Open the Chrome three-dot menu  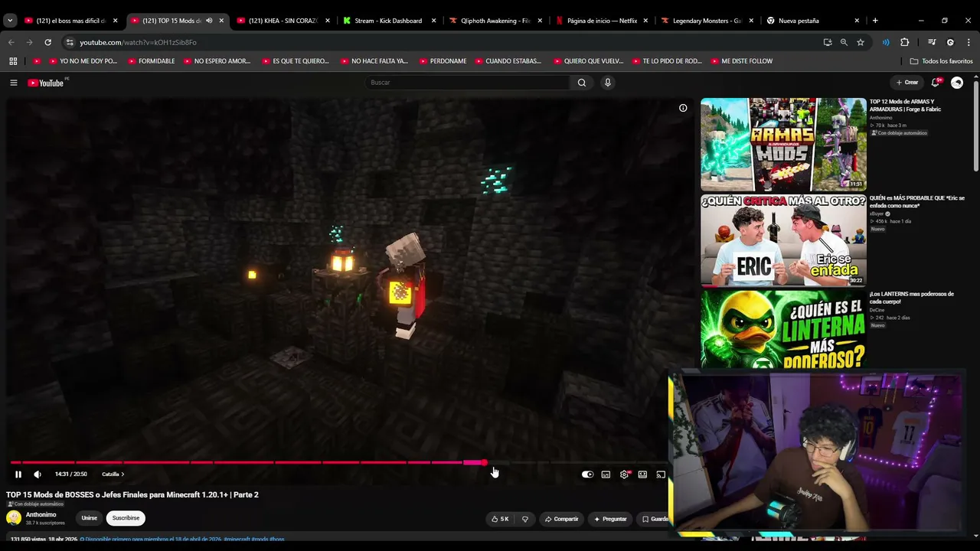coord(968,43)
